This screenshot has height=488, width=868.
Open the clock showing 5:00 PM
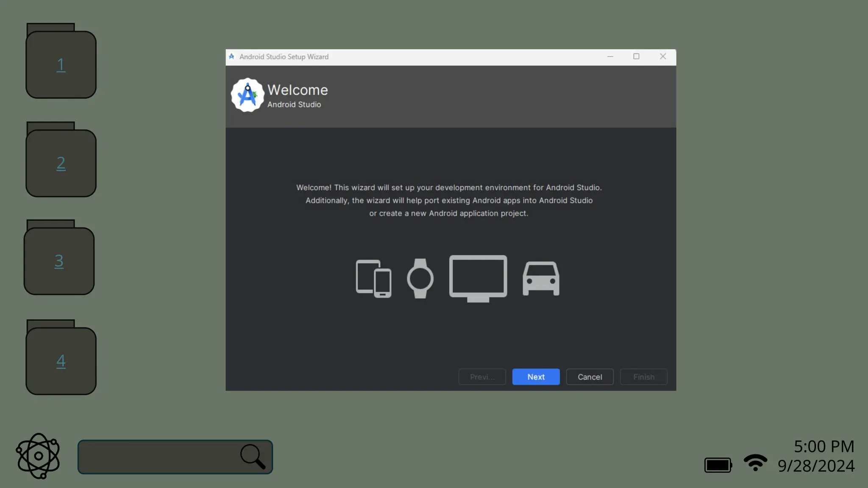point(823,446)
